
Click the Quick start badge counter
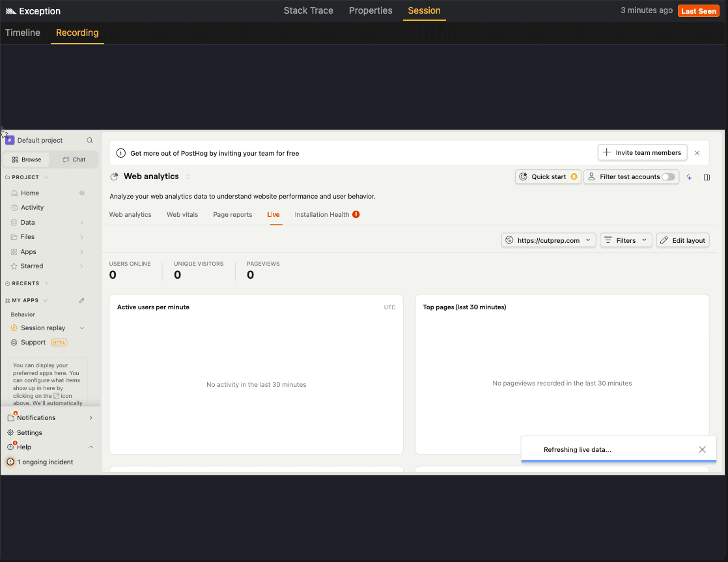pyautogui.click(x=574, y=176)
